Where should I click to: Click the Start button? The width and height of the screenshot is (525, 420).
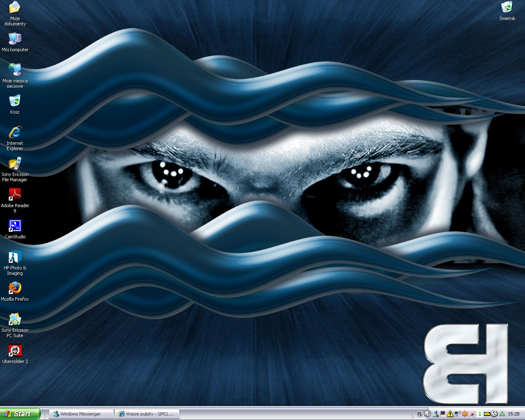click(x=20, y=414)
